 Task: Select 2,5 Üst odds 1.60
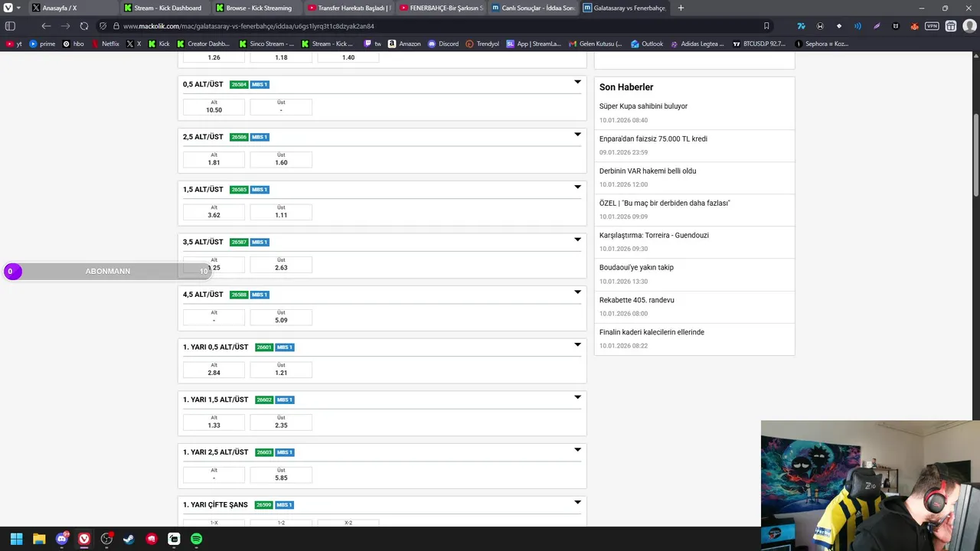[x=281, y=159]
